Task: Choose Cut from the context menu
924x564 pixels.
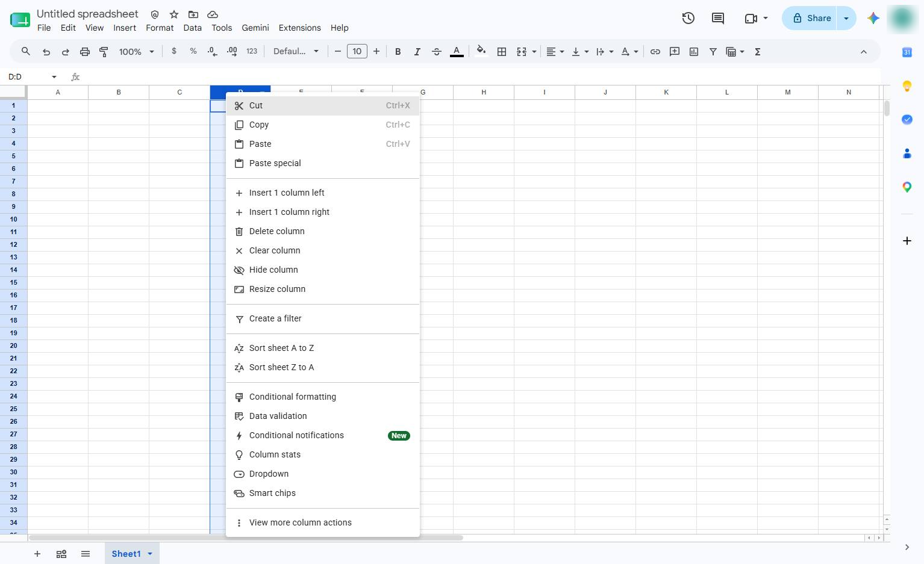Action: 323,105
